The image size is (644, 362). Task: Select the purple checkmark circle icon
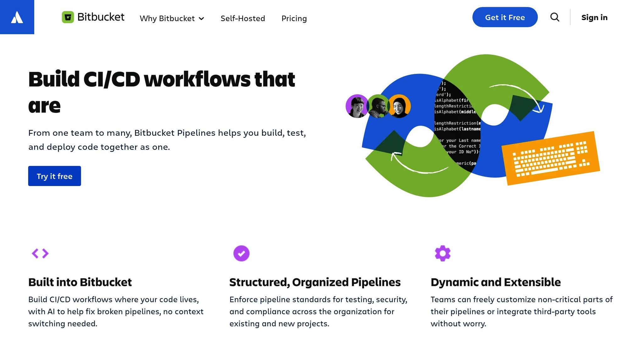[241, 253]
